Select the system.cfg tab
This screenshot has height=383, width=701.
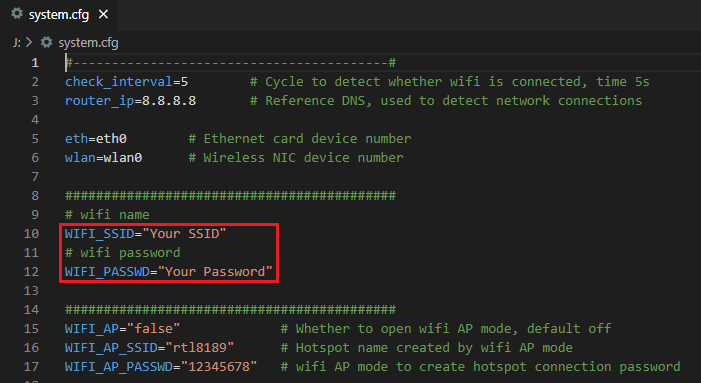(59, 15)
